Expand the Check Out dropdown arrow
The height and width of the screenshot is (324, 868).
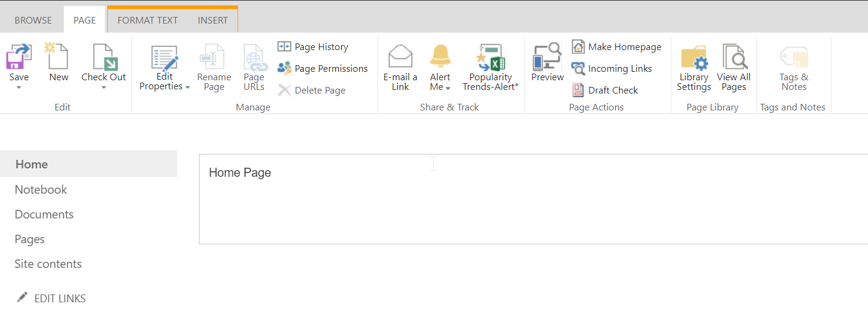[104, 87]
